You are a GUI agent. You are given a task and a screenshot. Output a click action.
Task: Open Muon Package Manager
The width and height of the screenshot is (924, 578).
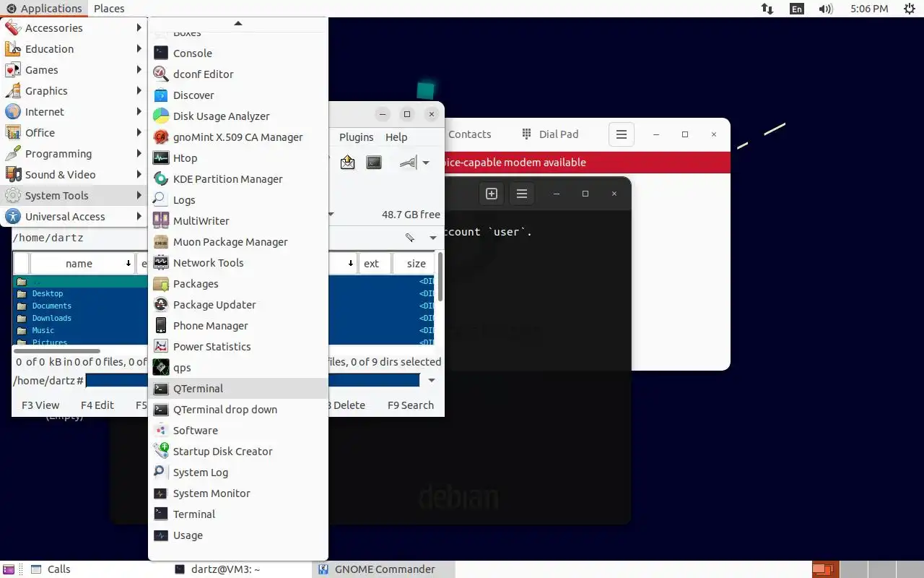[x=238, y=241]
